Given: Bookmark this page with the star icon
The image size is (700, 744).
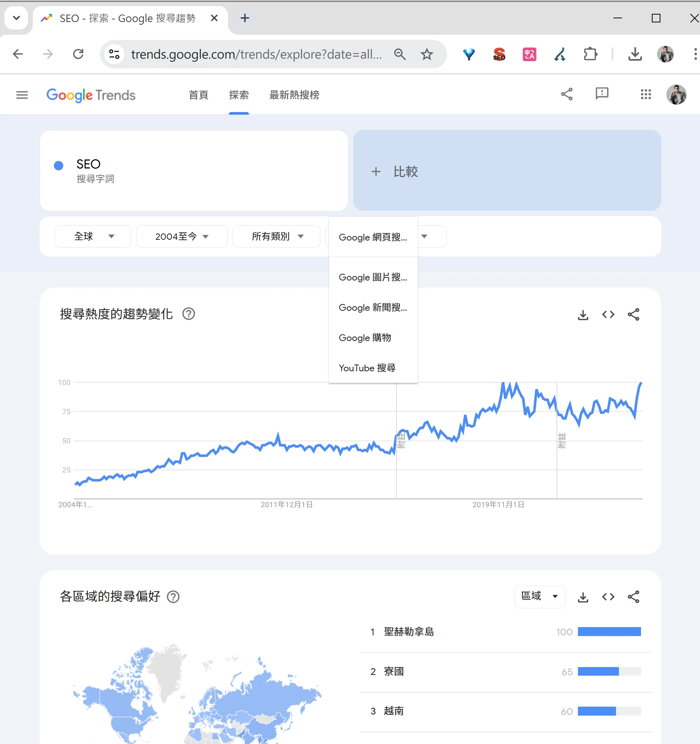Looking at the screenshot, I should click(426, 55).
